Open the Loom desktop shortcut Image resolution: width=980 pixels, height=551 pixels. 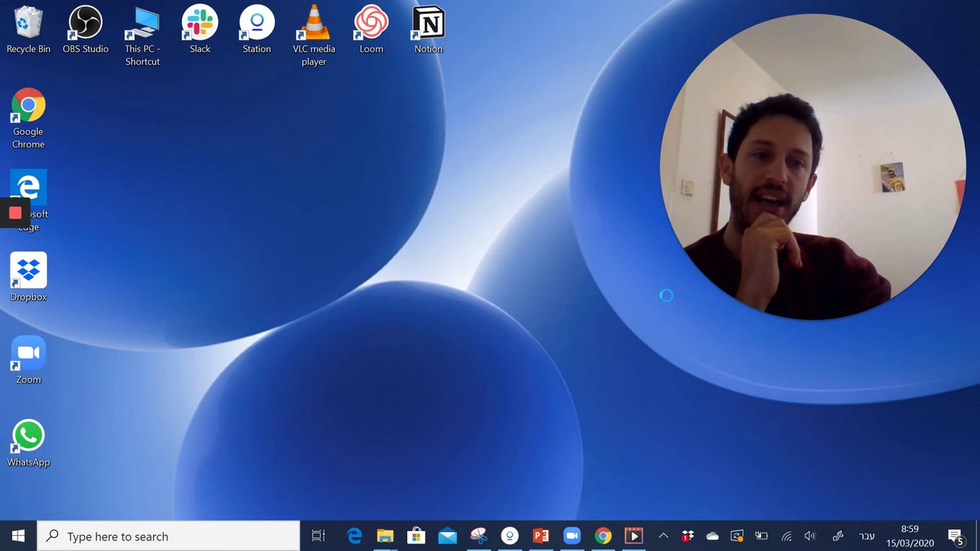tap(371, 24)
